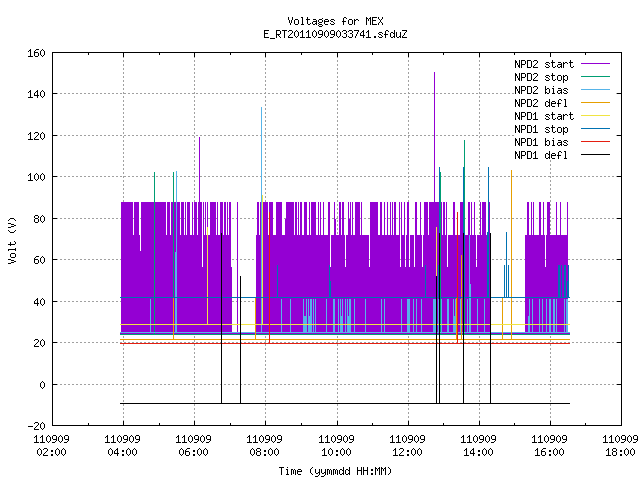This screenshot has height=480, width=640.
Task: Click the Time (yymmdd HH:MM) x-axis label
Action: point(335,471)
